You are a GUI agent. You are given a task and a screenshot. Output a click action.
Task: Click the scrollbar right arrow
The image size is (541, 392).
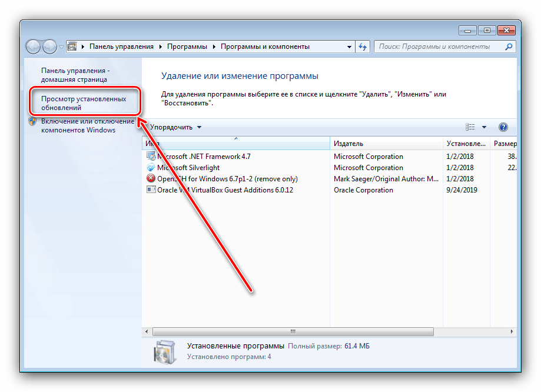[512, 331]
